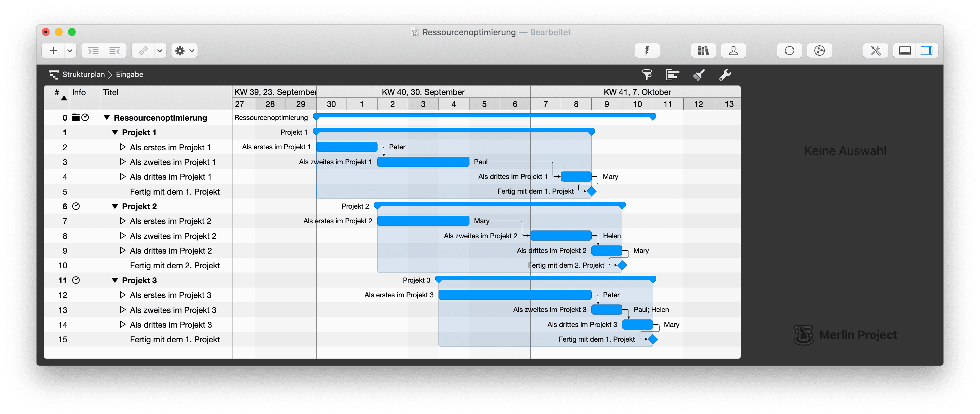Select the Eingabe breadcrumb item
The height and width of the screenshot is (414, 980).
pyautogui.click(x=129, y=75)
